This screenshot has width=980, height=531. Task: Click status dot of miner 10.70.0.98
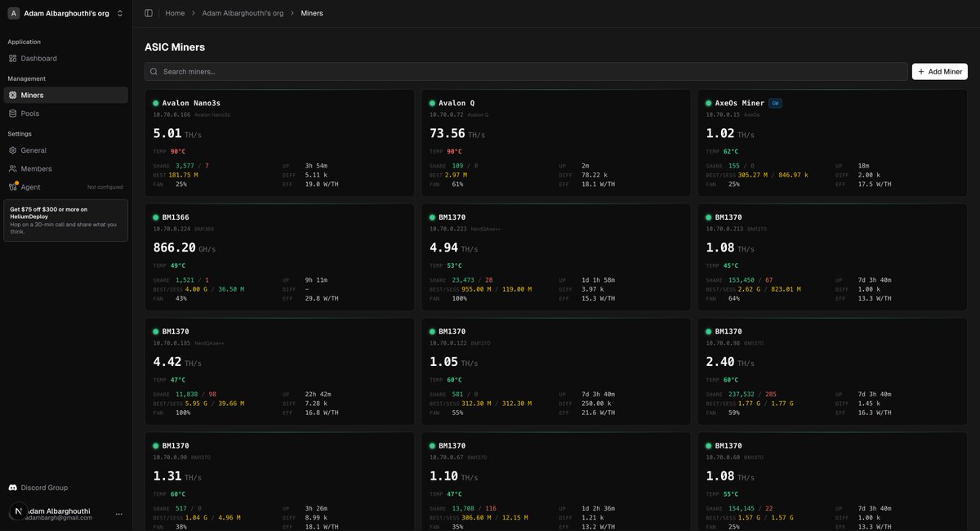click(709, 332)
